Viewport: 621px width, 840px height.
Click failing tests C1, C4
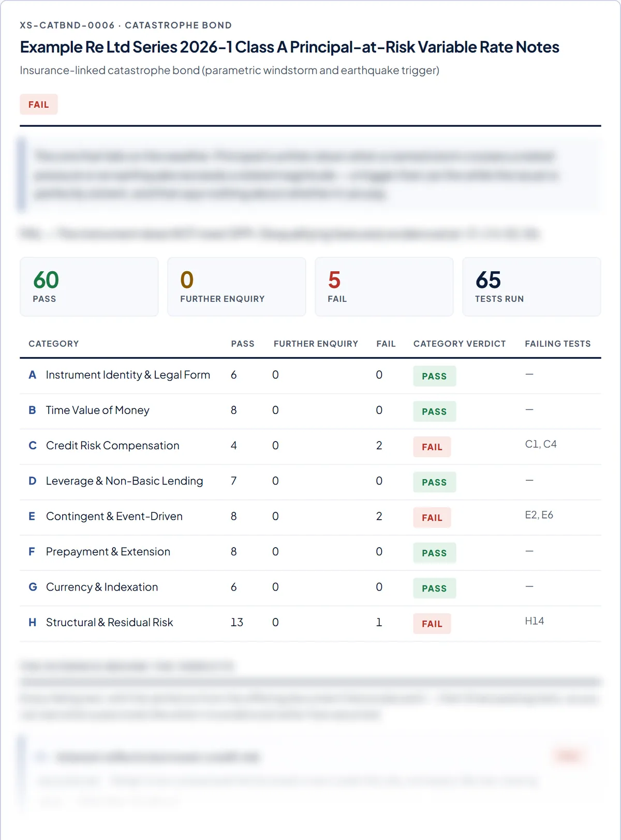[x=541, y=444]
